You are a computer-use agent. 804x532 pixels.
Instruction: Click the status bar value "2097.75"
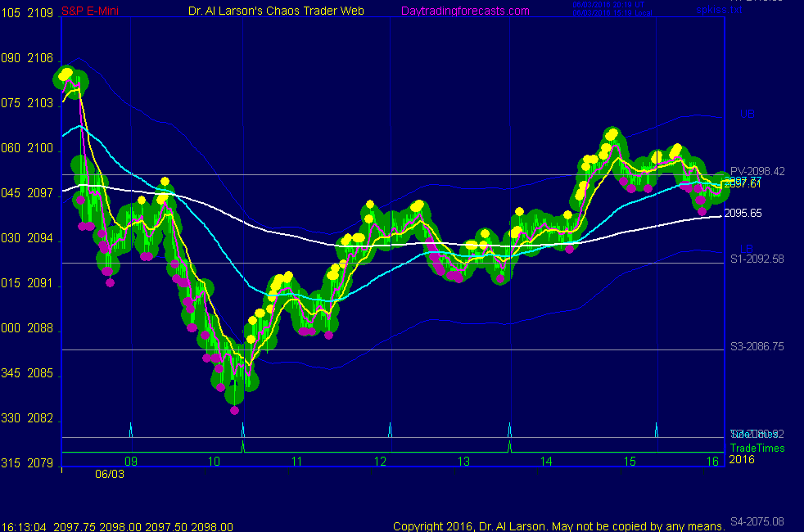coord(75,526)
